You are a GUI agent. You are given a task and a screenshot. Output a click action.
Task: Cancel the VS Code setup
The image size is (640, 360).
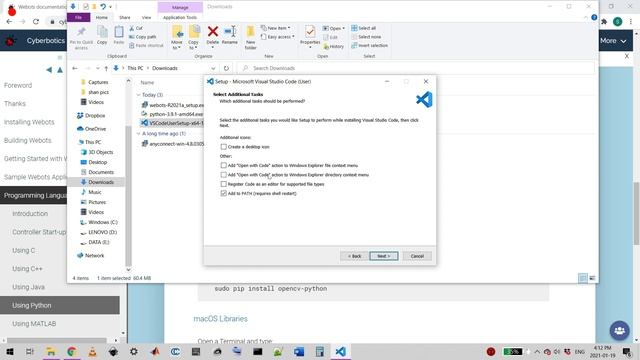(417, 256)
